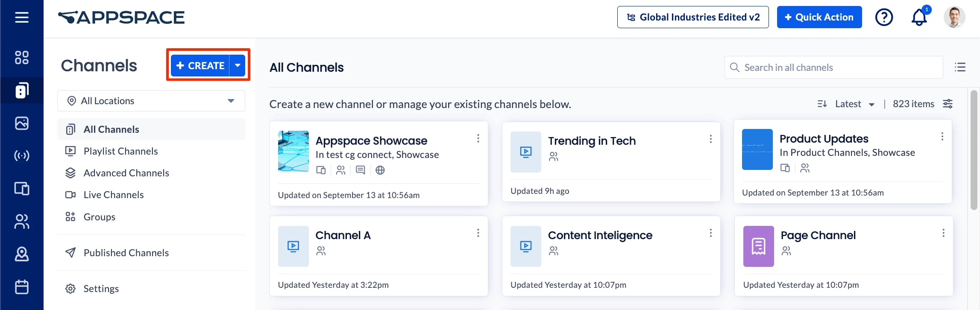Click the Content Inteligence playlist thumbnail
Viewport: 980px width, 310px height.
[525, 246]
